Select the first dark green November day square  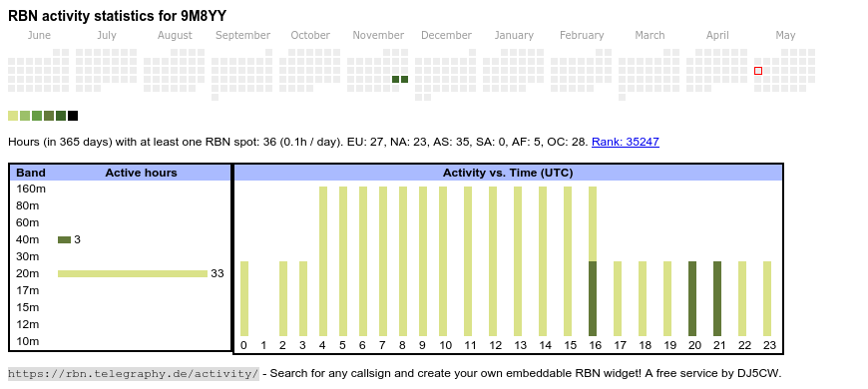(396, 79)
